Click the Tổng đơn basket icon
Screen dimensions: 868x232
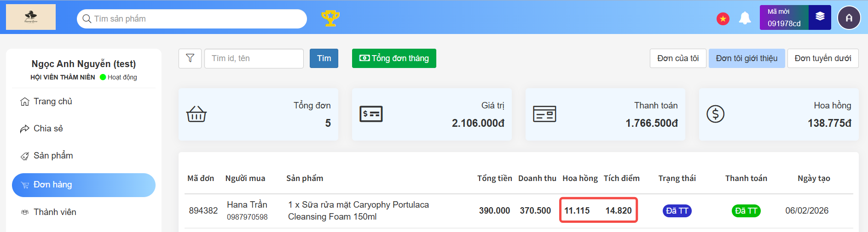tap(197, 114)
